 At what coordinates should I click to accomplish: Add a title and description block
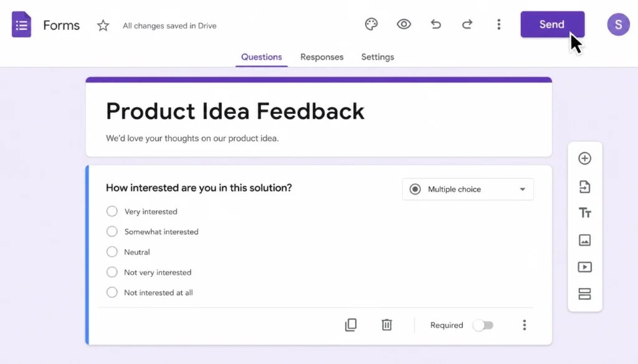tap(584, 213)
